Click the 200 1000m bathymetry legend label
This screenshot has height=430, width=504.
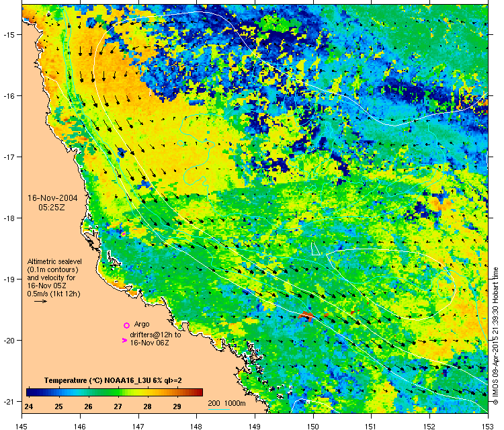tap(226, 403)
